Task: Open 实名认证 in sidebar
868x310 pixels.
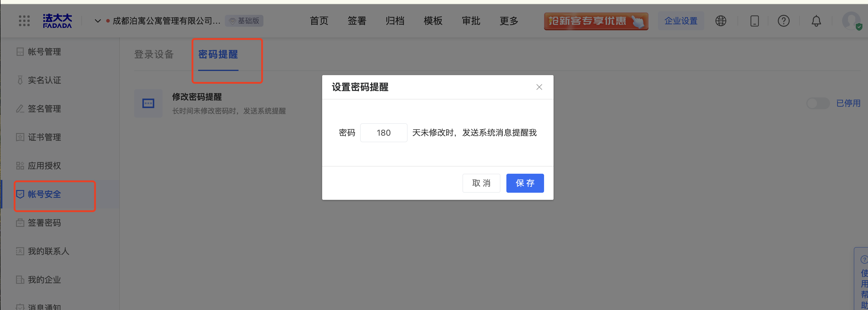Action: pos(44,80)
